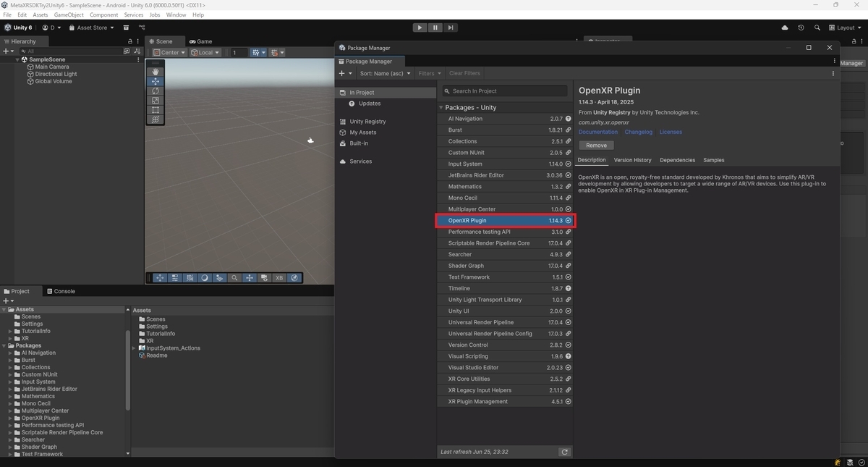Click the Play button

[x=420, y=28]
